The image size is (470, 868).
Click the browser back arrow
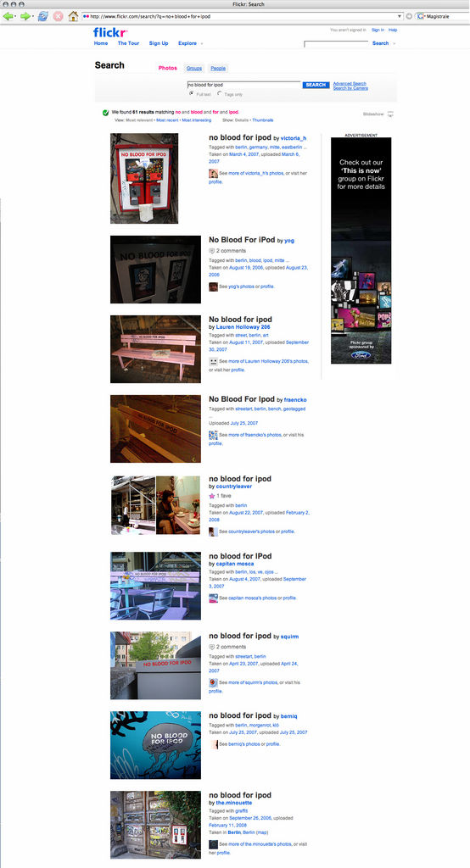(8, 16)
